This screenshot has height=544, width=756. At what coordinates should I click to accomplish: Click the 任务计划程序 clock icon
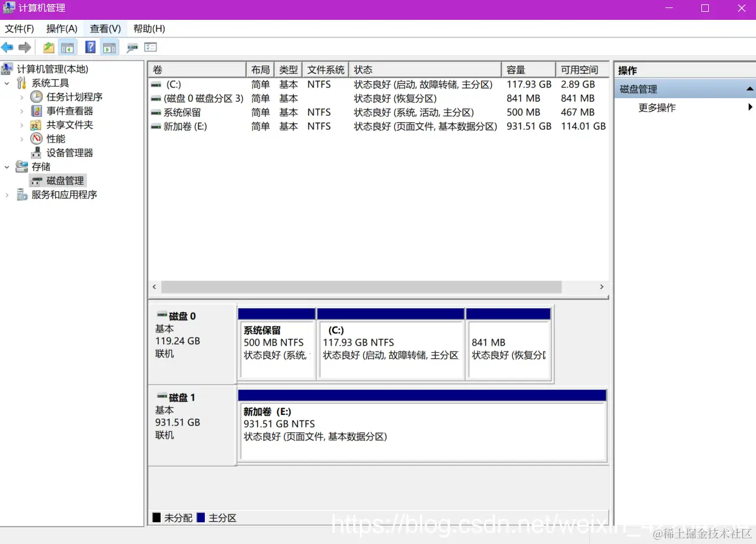pos(37,97)
